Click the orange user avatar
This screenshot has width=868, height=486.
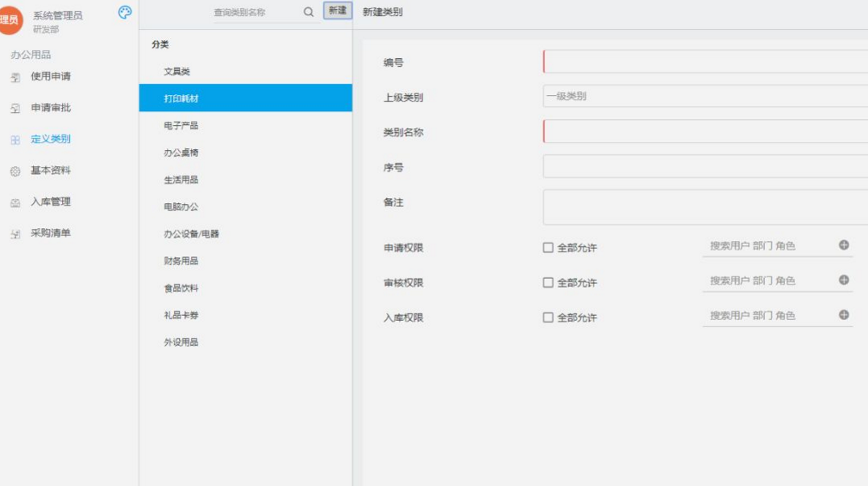10,20
